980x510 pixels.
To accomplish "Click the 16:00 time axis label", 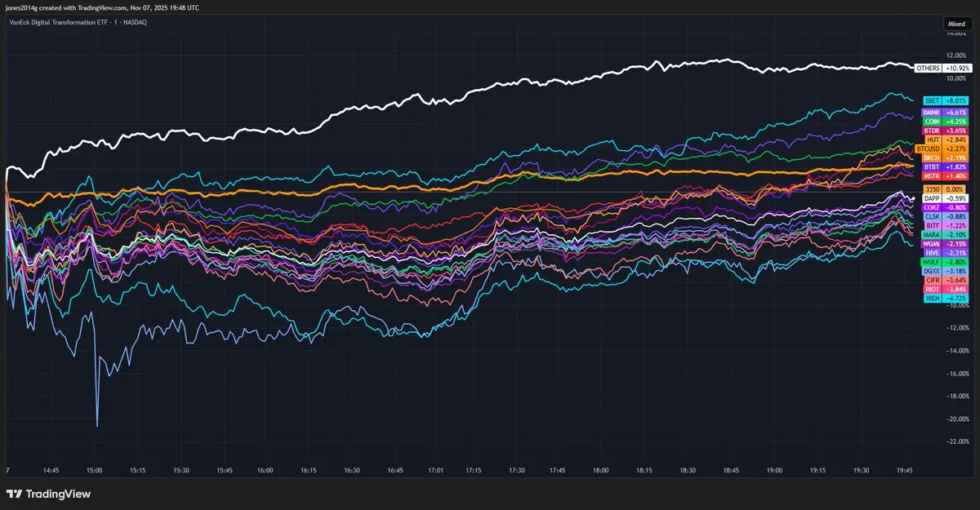I will click(265, 471).
